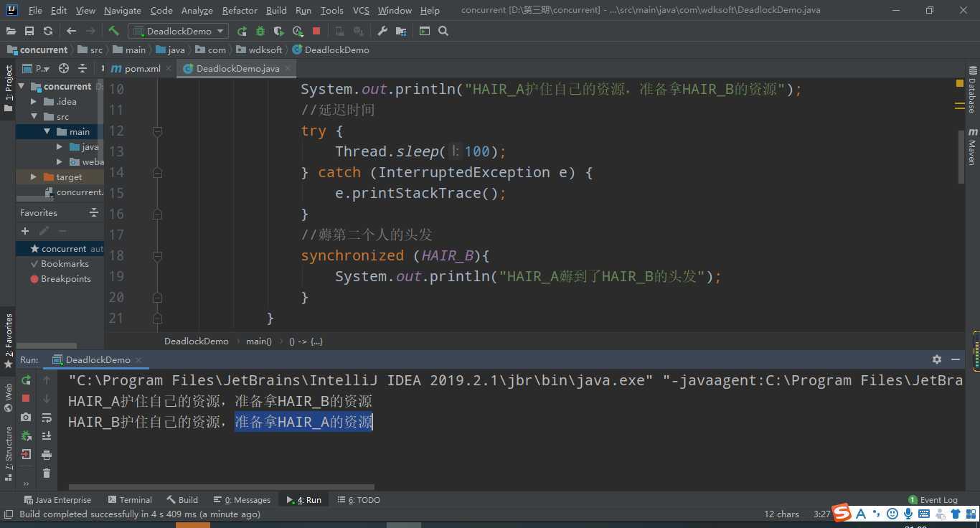Select the target folder in project tree
The image size is (980, 528).
click(x=60, y=176)
